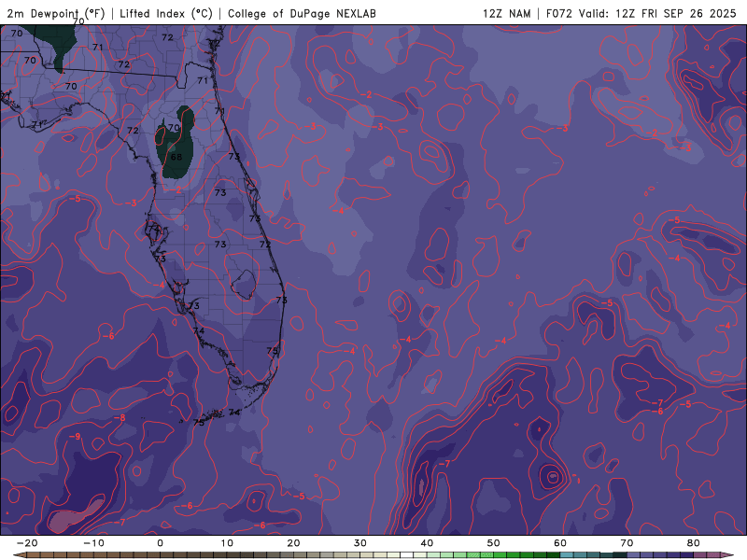747x560 pixels.
Task: Click the "F072 Valid: 12Z FRI SEP 26 2025" text
Action: coord(641,14)
